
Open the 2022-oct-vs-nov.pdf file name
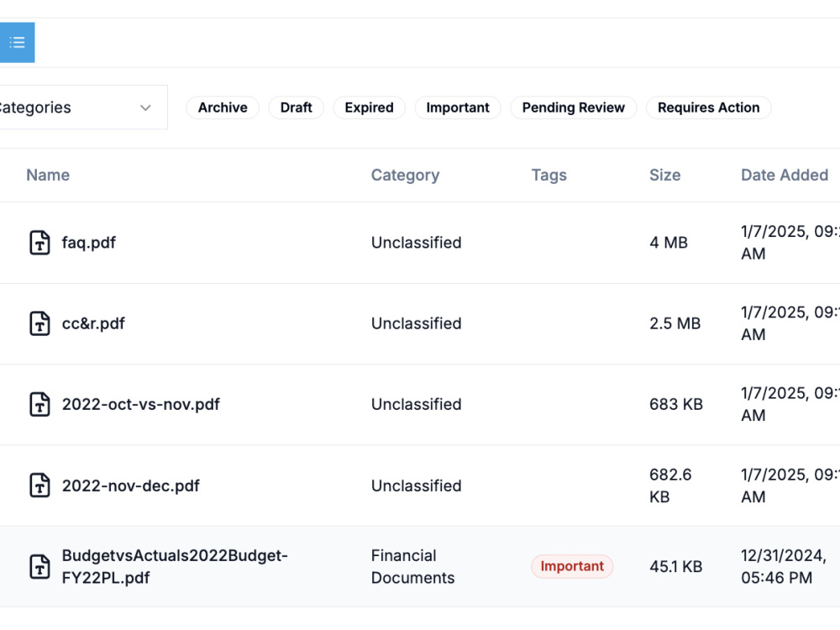point(141,405)
